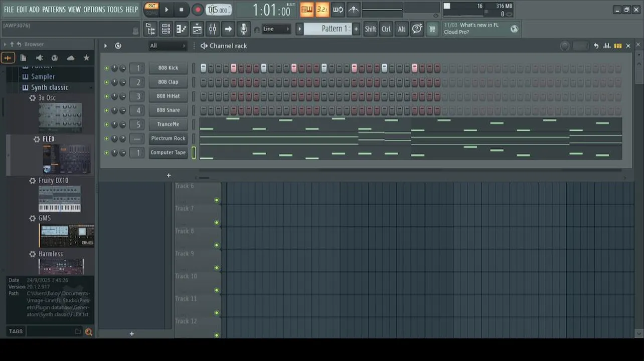Select Browser plugins speaker tab icon
The image size is (644, 361).
pyautogui.click(x=39, y=58)
